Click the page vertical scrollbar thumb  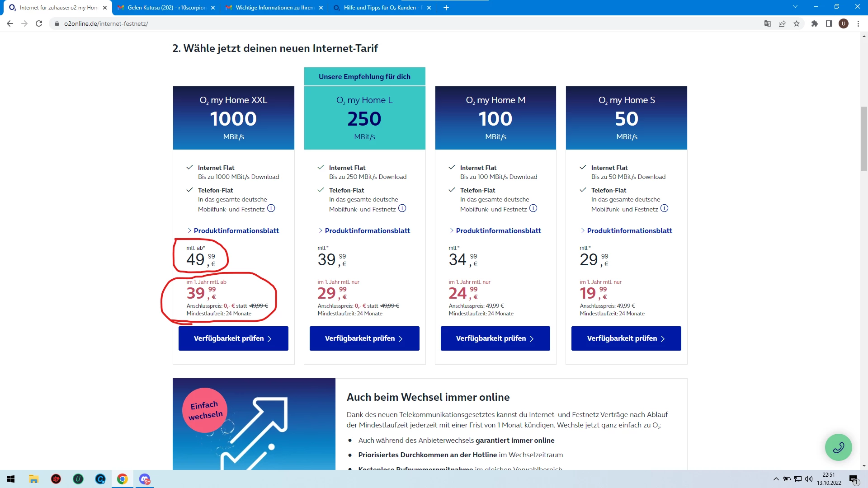click(x=864, y=139)
